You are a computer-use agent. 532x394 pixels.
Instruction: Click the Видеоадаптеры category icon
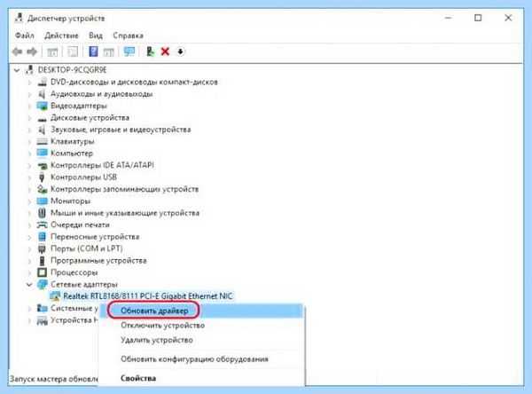pyautogui.click(x=42, y=106)
